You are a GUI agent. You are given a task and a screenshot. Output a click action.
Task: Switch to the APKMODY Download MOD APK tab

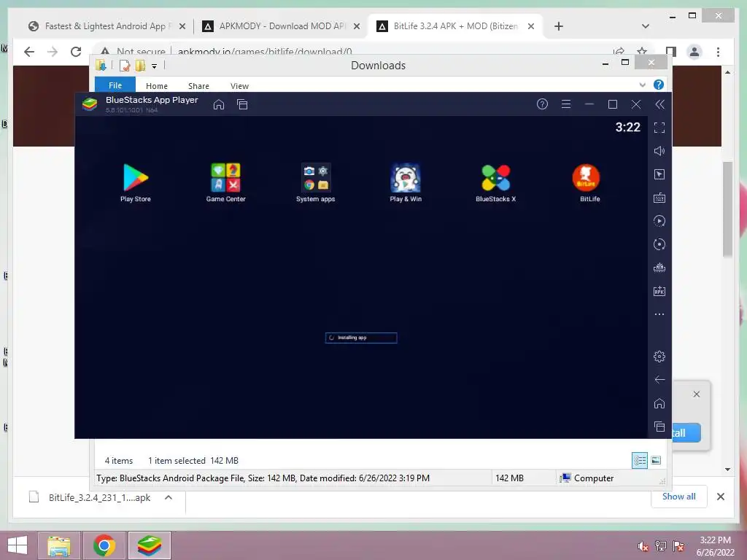click(x=281, y=26)
